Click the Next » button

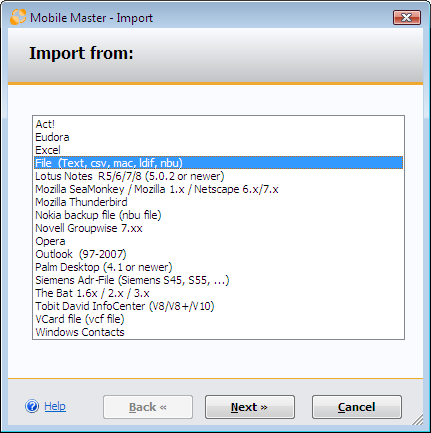pyautogui.click(x=250, y=407)
